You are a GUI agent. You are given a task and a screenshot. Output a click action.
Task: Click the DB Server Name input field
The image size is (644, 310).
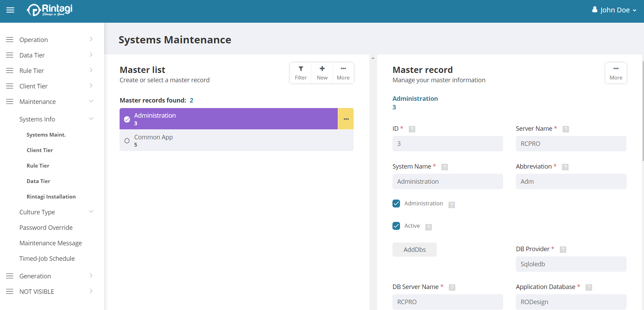tap(447, 302)
